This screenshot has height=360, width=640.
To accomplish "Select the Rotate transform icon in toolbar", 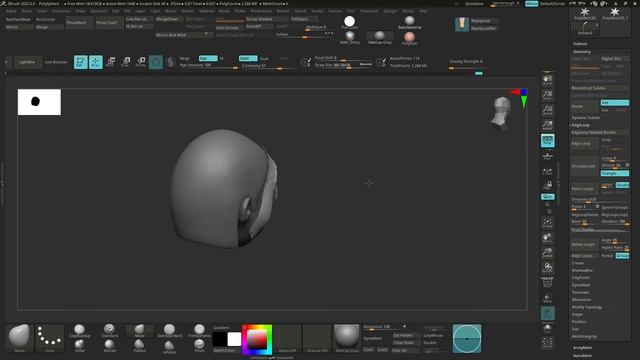I will pyautogui.click(x=140, y=62).
